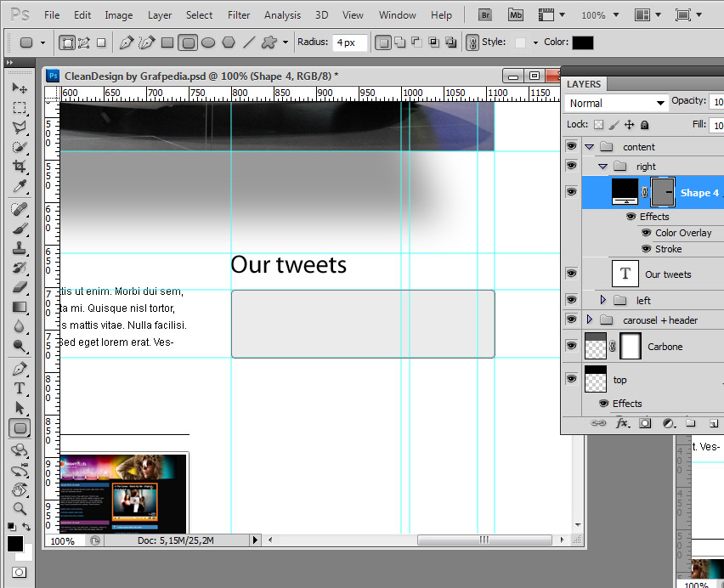Image resolution: width=724 pixels, height=588 pixels.
Task: Select the Pen tool in the toolbox
Action: (20, 369)
